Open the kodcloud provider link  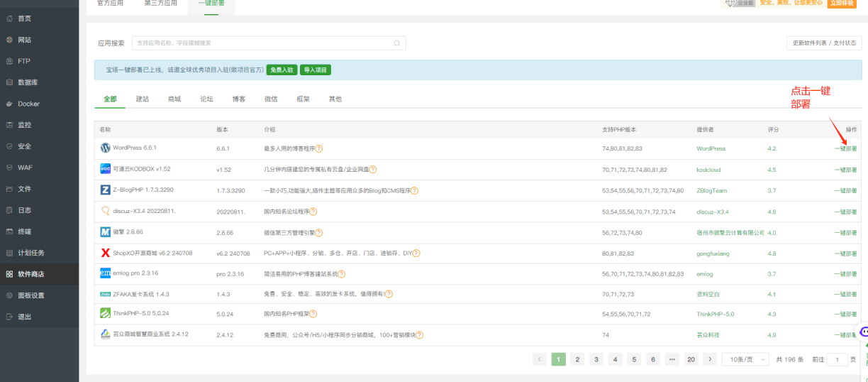tap(710, 170)
